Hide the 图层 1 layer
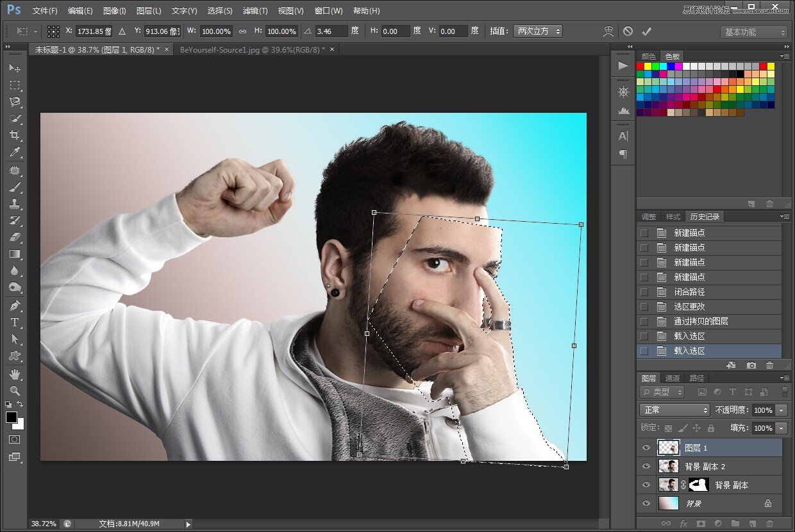 [646, 447]
